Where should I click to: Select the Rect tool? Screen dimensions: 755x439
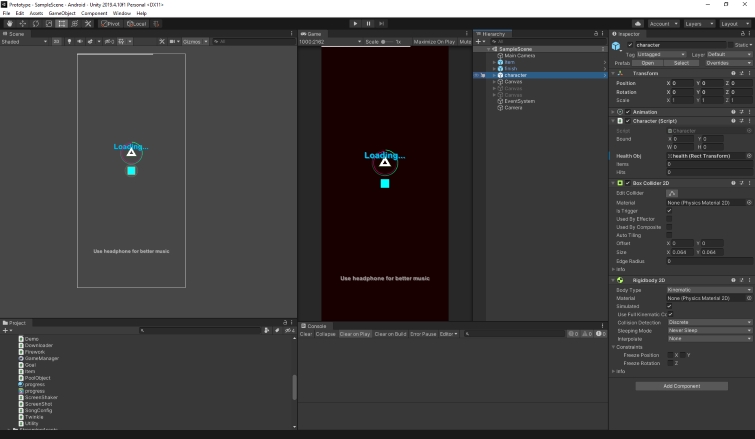coord(62,24)
